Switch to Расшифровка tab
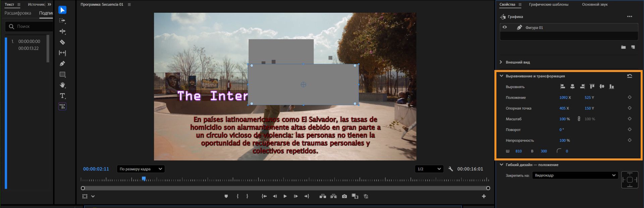Viewport: 644px width, 208px height. click(x=18, y=13)
